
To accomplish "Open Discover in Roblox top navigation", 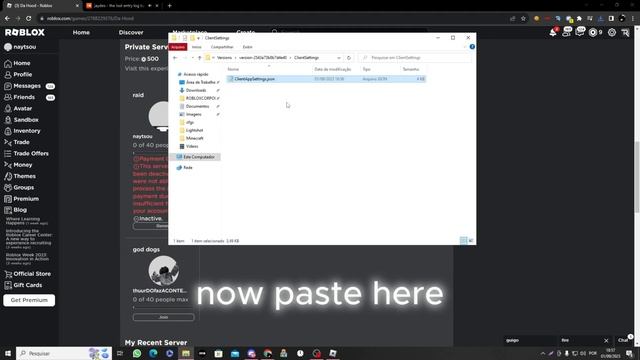I will pos(131,32).
